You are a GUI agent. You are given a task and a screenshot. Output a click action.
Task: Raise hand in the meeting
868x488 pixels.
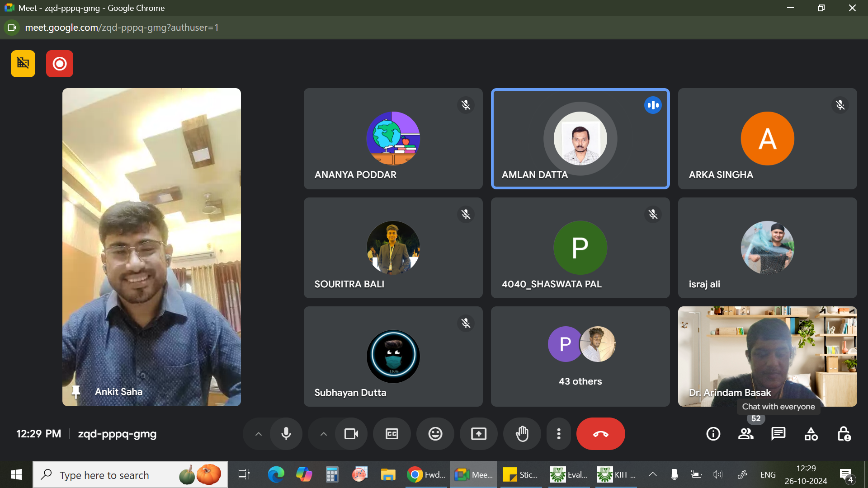tap(522, 434)
